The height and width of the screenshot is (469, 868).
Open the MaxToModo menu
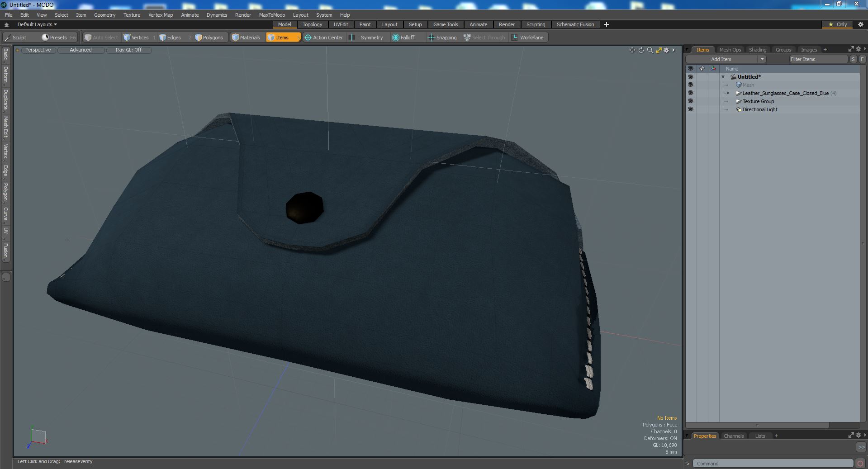point(272,15)
